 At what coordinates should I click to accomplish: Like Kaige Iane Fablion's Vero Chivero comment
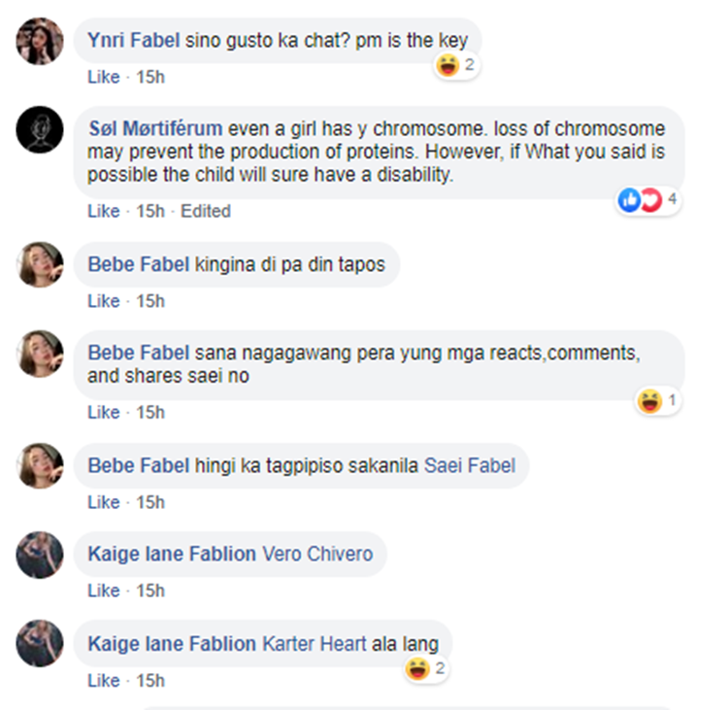click(103, 591)
